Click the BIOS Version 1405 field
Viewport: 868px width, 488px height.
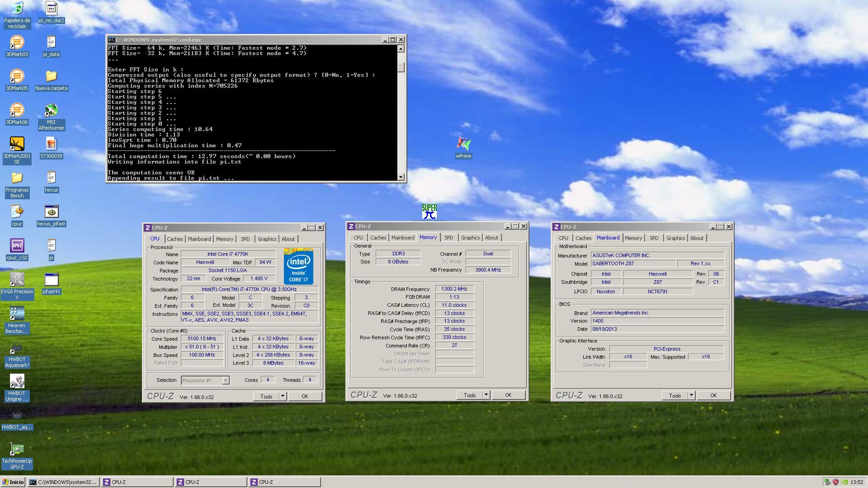657,321
